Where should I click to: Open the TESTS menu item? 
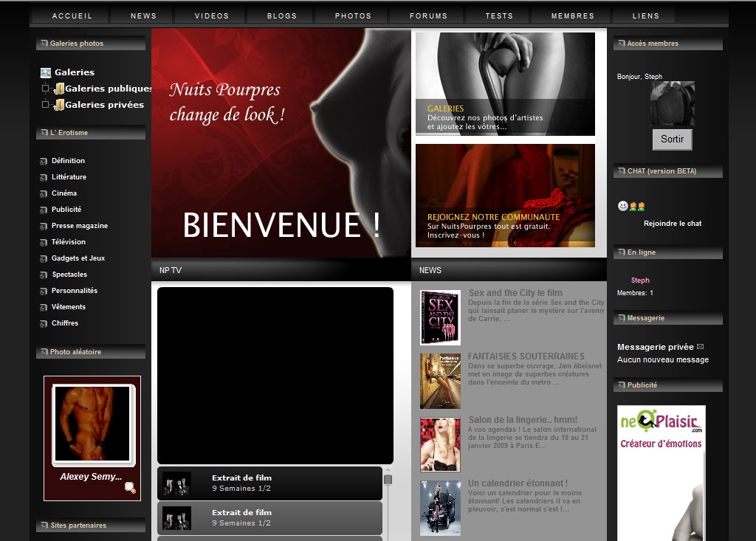(499, 16)
